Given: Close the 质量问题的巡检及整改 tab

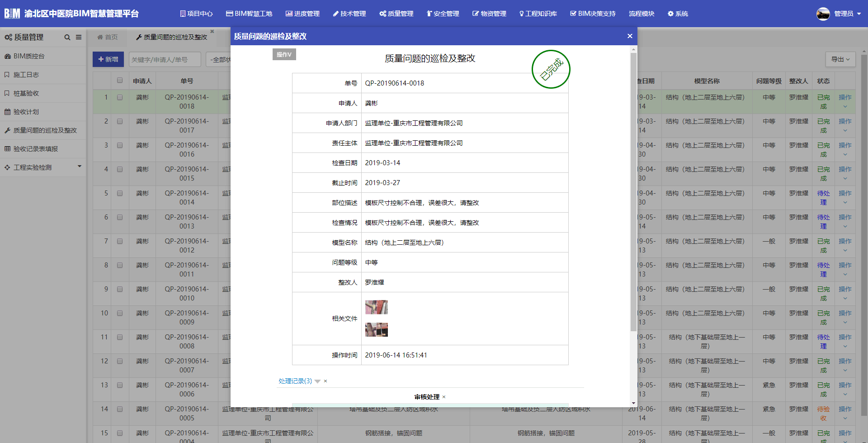Looking at the screenshot, I should pos(212,32).
